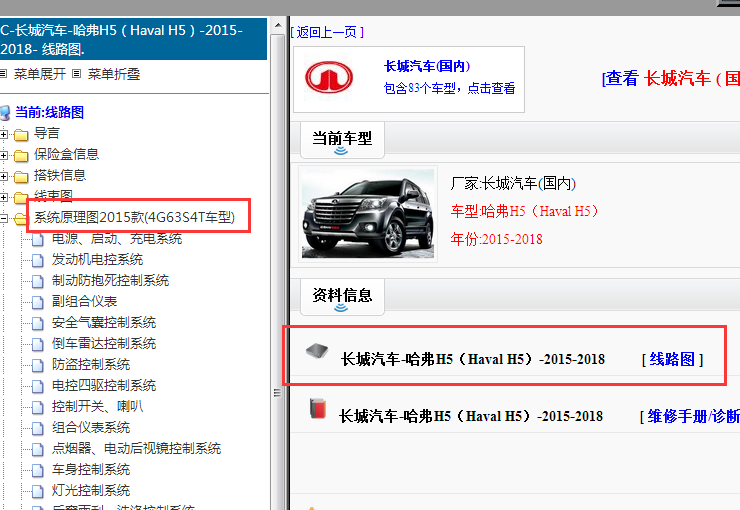This screenshot has width=740, height=510.
Task: Click the 菜单折叠 collapse-menu icon
Action: (x=76, y=74)
